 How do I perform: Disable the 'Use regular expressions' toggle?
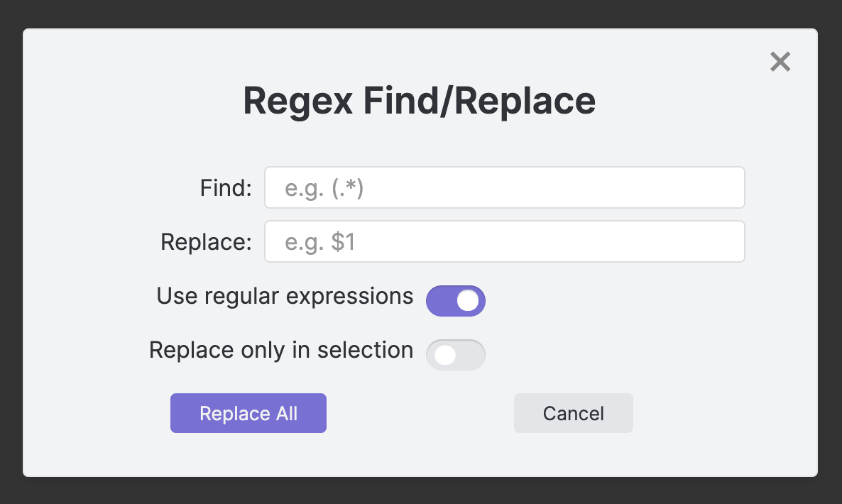[455, 300]
